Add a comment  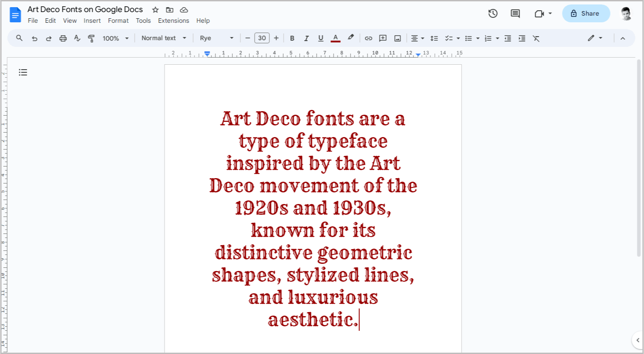point(383,38)
